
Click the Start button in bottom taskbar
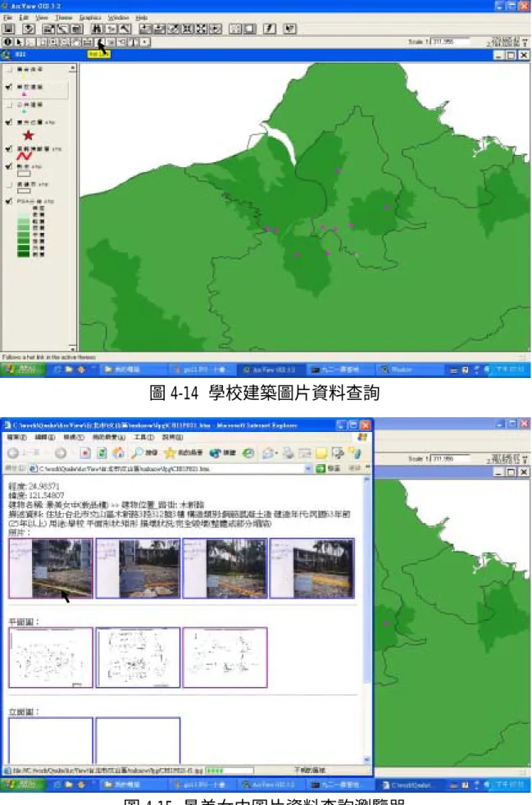[x=21, y=785]
